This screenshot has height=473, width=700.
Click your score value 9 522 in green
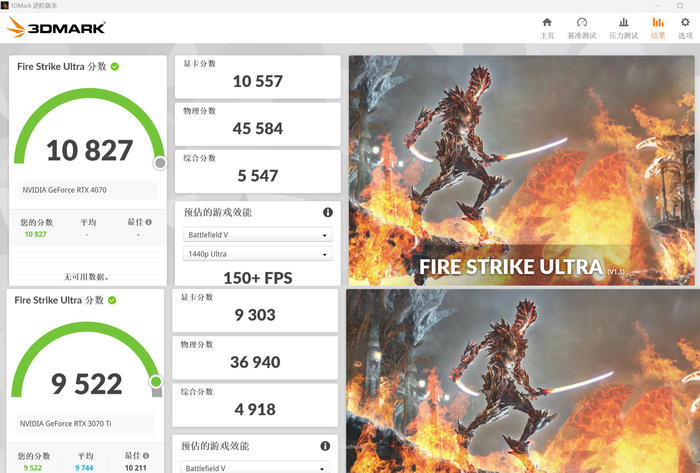point(33,468)
